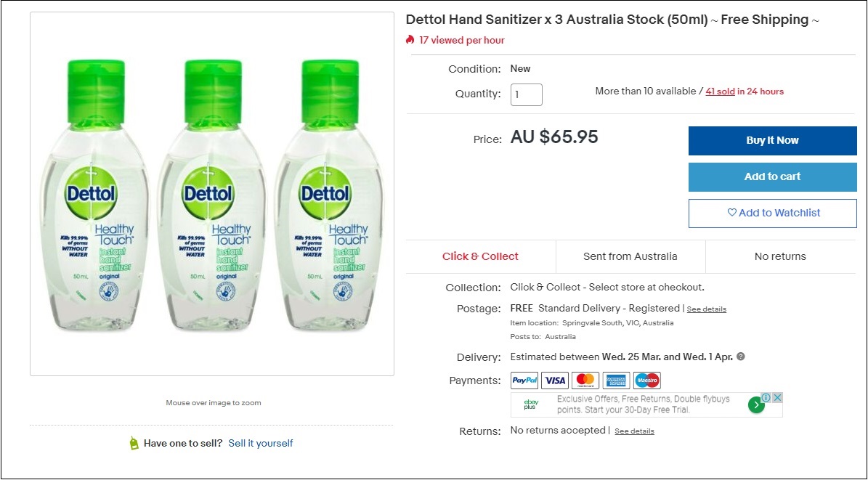This screenshot has width=868, height=480.
Task: Select the Sent from Australia tab
Action: point(630,256)
